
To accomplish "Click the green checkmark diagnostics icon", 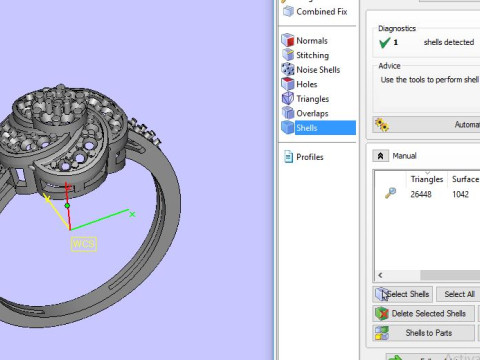I will (384, 42).
